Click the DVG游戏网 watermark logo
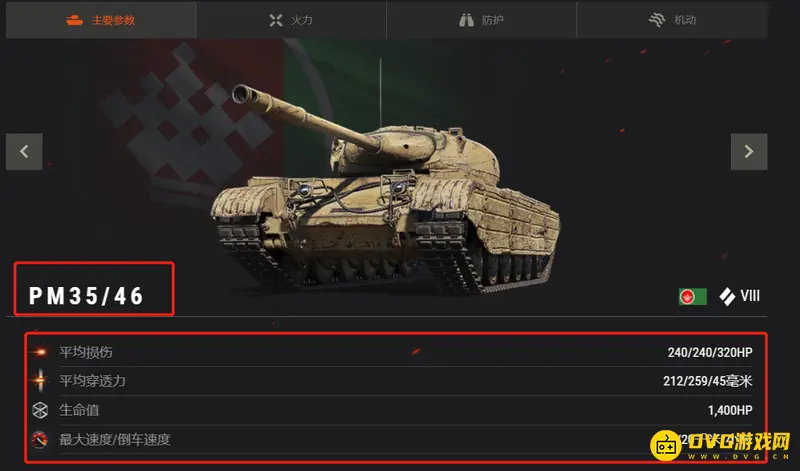 point(720,445)
